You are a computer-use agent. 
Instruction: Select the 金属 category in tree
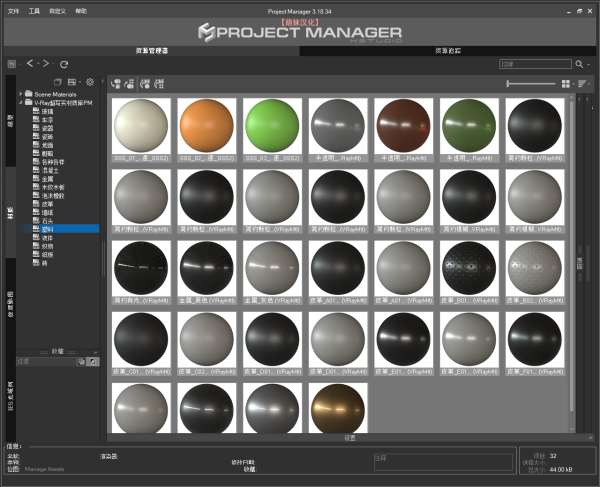(47, 179)
